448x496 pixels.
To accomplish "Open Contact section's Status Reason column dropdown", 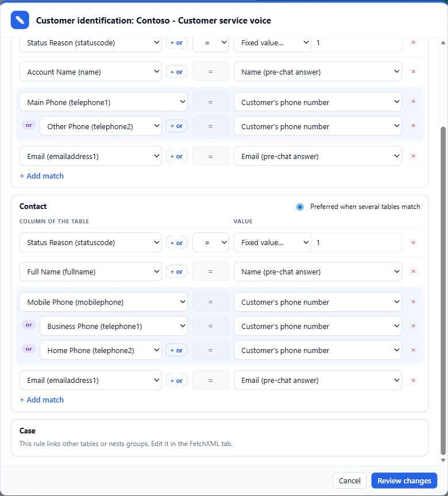I will coord(91,243).
